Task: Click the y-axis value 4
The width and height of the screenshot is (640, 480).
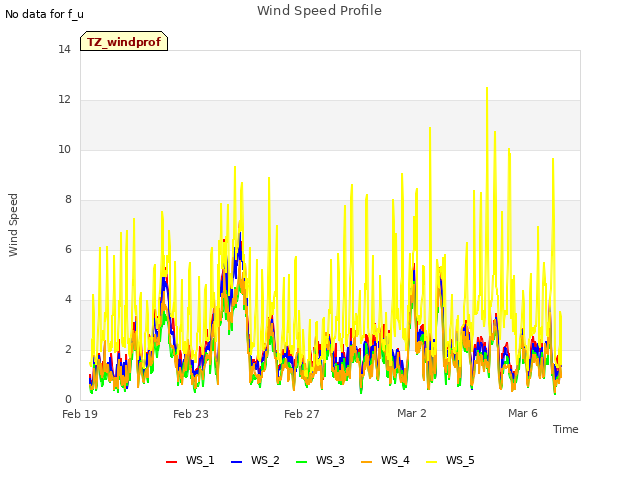Action: (x=68, y=299)
